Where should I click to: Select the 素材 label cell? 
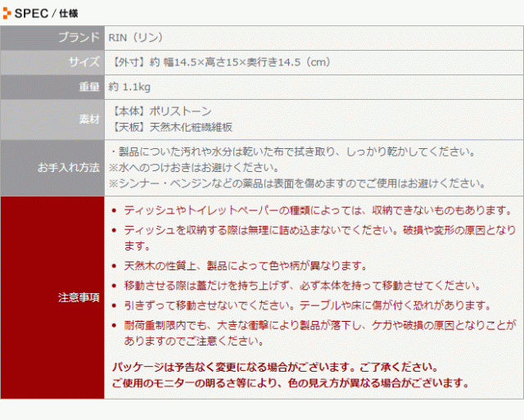(x=52, y=120)
